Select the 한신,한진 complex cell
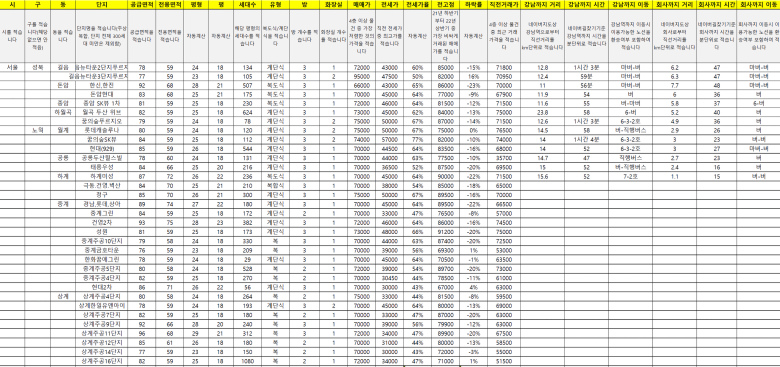The width and height of the screenshot is (780, 367). pos(101,85)
